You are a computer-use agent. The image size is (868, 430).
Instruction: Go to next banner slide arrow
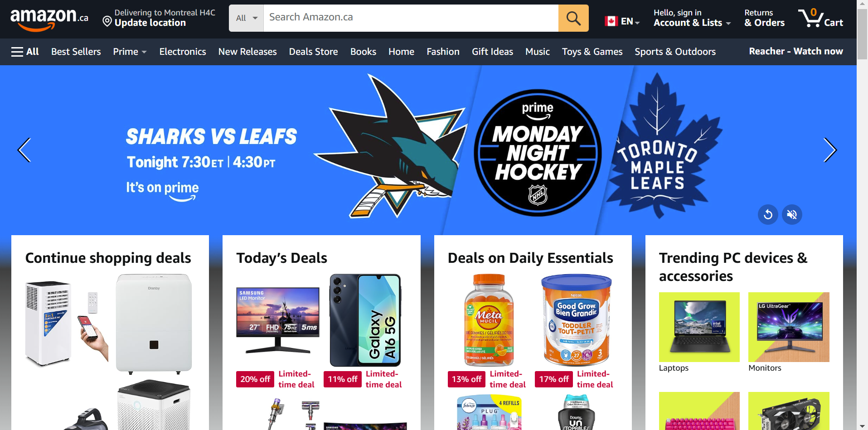[x=829, y=150]
